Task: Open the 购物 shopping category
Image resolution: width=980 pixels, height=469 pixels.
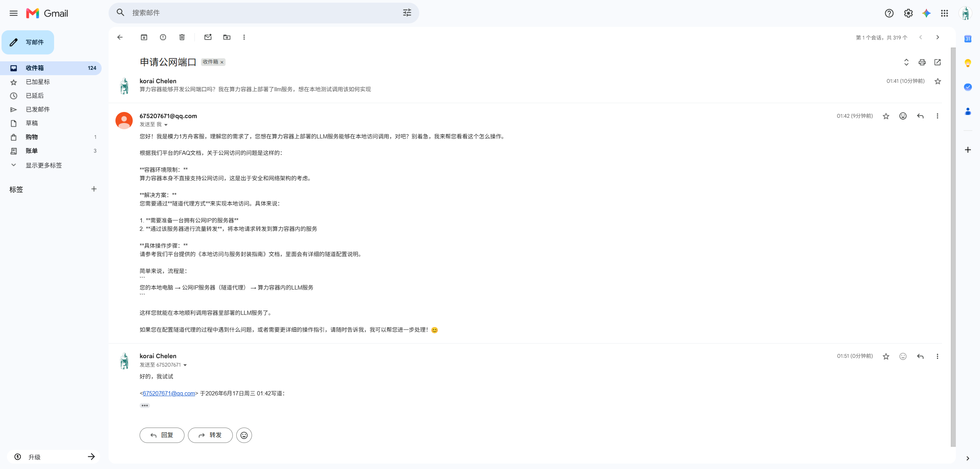Action: [x=51, y=137]
